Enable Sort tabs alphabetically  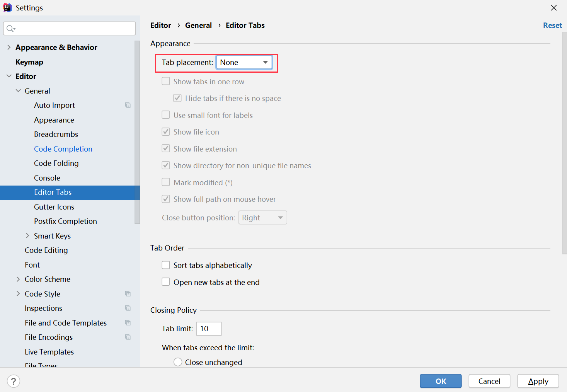pyautogui.click(x=166, y=265)
